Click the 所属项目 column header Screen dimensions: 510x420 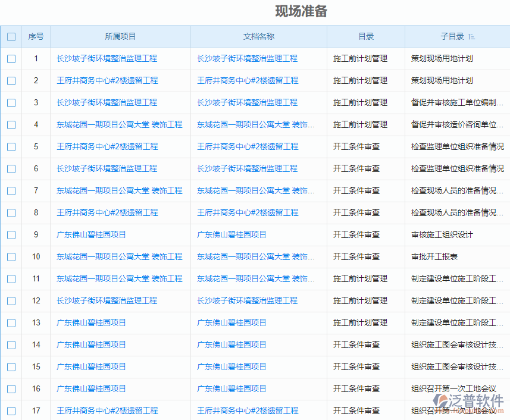click(x=121, y=36)
